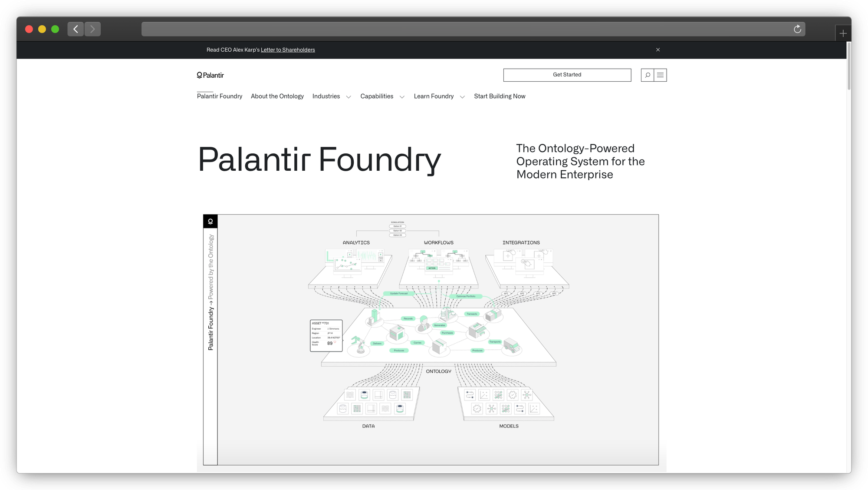Screen dimensions: 868x490
Task: Reload page with the refresh icon
Action: [797, 29]
